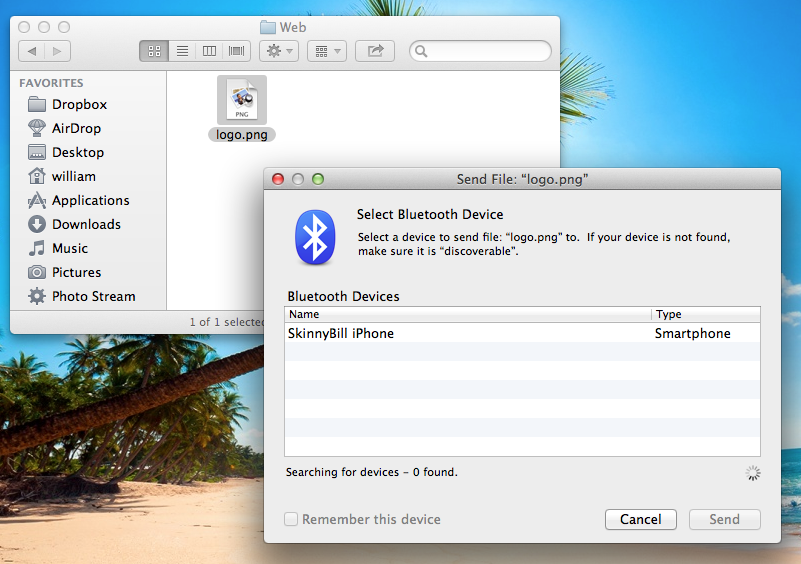Viewport: 801px width, 564px height.
Task: Open AirDrop in the Finder sidebar
Action: 76,128
